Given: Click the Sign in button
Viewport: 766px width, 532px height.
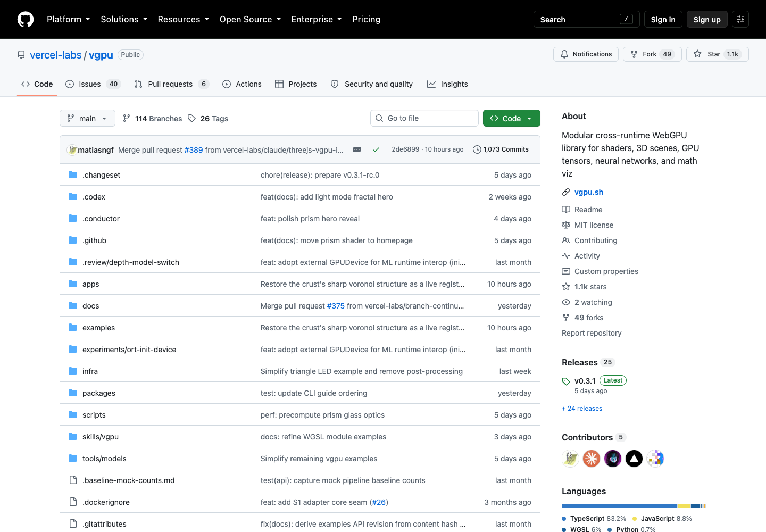Looking at the screenshot, I should point(663,19).
